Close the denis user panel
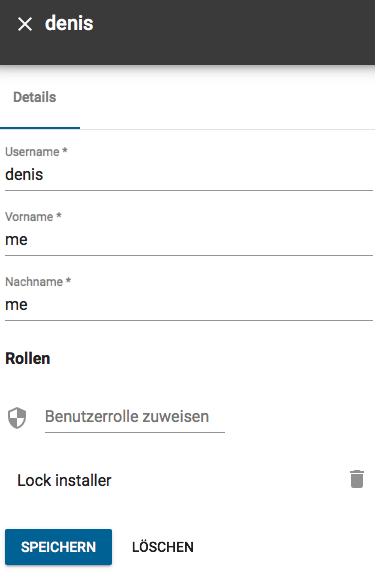This screenshot has width=375, height=570. [x=25, y=24]
